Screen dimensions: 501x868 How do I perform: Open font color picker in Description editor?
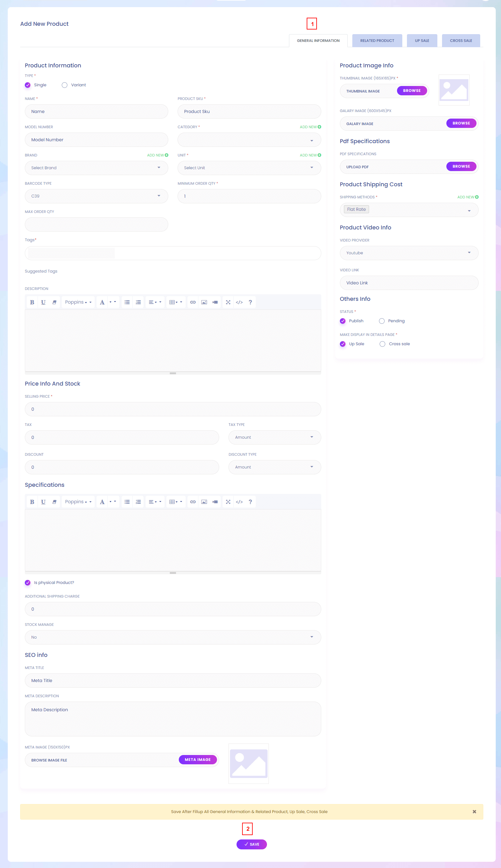coord(112,302)
